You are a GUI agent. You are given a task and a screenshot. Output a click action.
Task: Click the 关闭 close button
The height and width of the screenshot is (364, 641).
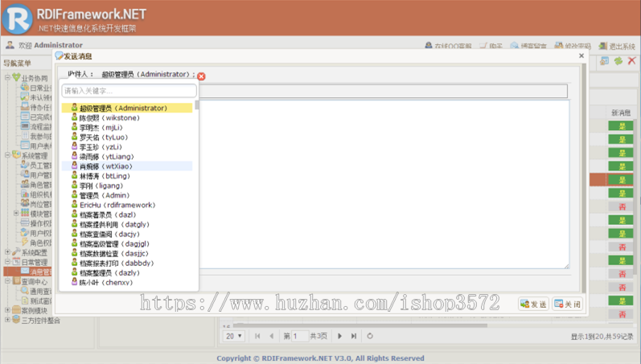[568, 305]
